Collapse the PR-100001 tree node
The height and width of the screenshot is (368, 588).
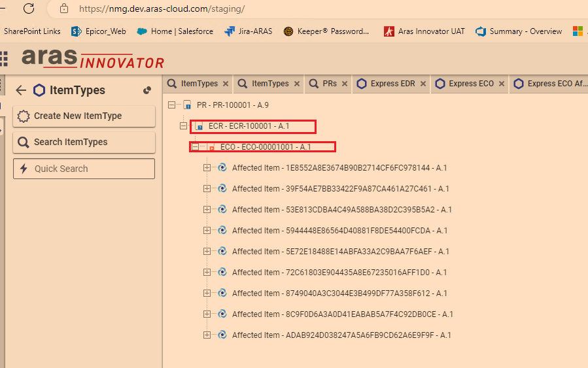pyautogui.click(x=172, y=105)
